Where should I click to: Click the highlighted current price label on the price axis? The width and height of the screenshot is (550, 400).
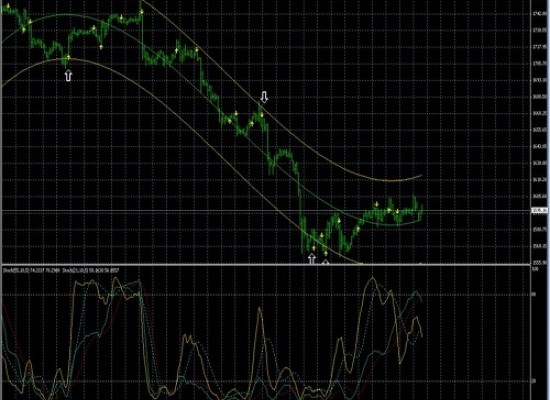pos(540,211)
